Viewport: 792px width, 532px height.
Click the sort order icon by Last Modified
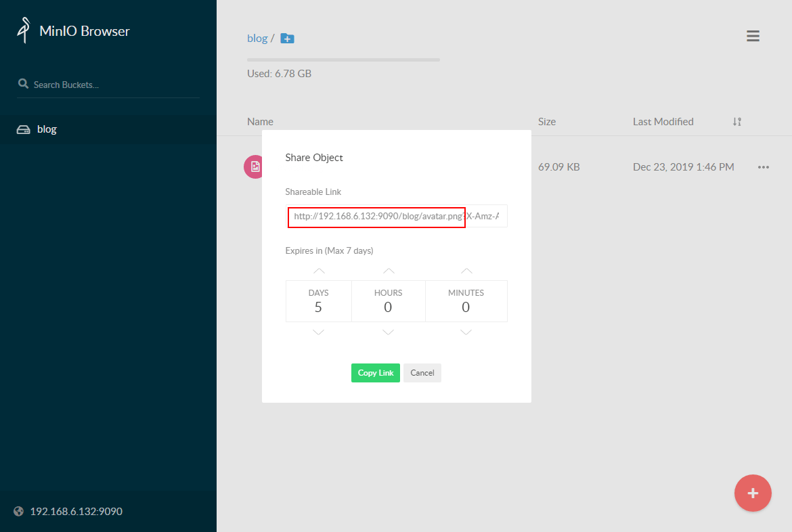[x=737, y=122]
